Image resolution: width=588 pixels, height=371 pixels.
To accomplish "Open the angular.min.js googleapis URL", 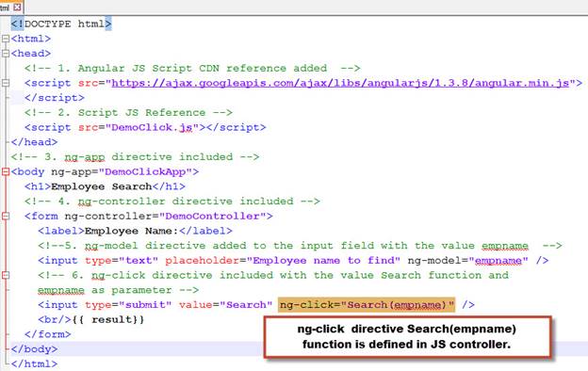I will [340, 83].
